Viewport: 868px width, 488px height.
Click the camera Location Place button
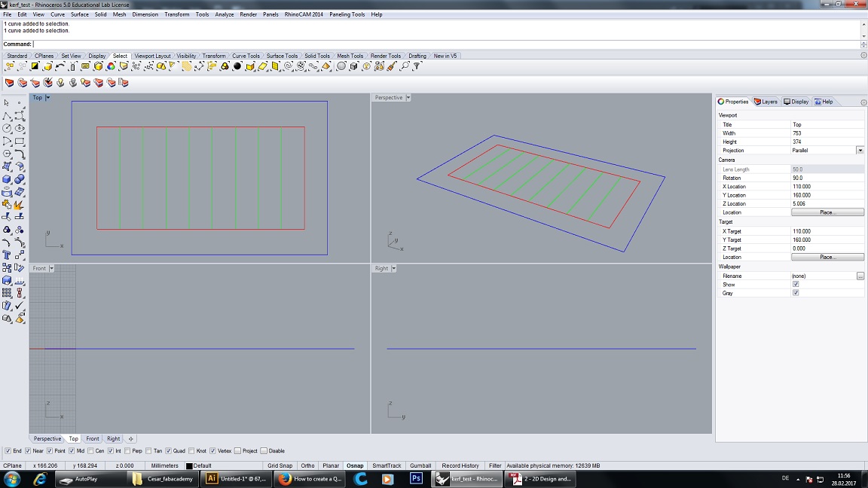pos(827,212)
